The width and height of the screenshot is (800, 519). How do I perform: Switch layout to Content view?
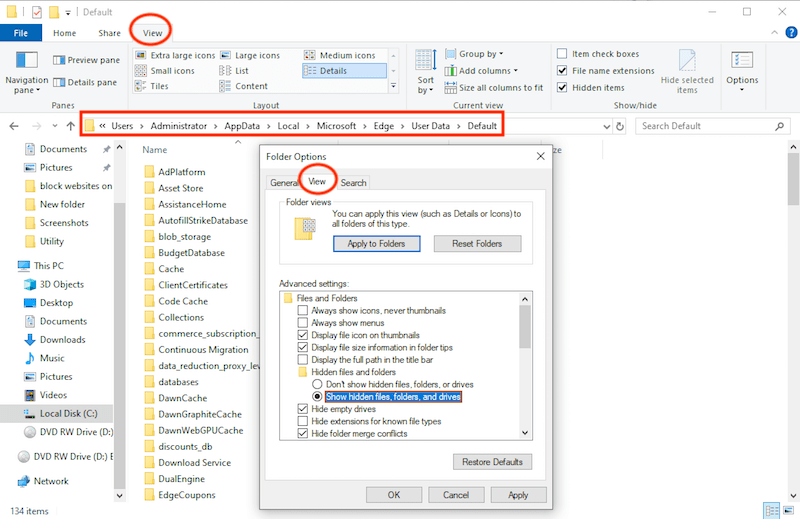[244, 86]
